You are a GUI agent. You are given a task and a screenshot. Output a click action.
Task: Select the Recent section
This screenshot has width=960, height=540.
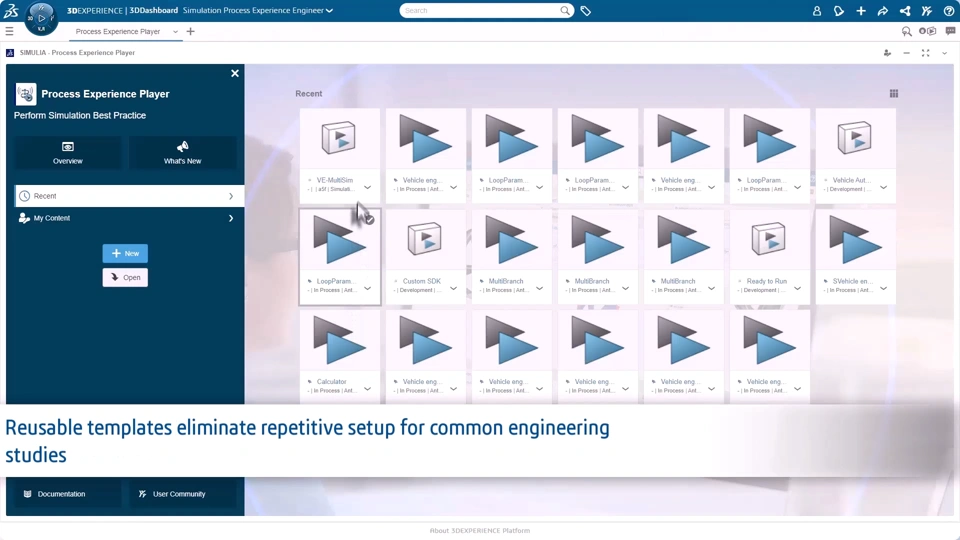(x=129, y=196)
